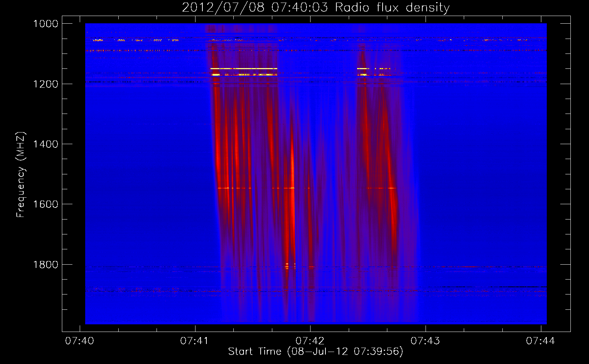This screenshot has width=589, height=364.
Task: Click the 07:43 time tick label
Action: (x=425, y=341)
